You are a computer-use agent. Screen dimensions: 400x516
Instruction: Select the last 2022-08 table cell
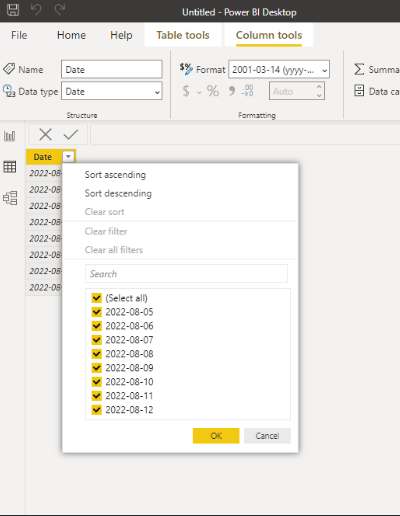pos(45,287)
